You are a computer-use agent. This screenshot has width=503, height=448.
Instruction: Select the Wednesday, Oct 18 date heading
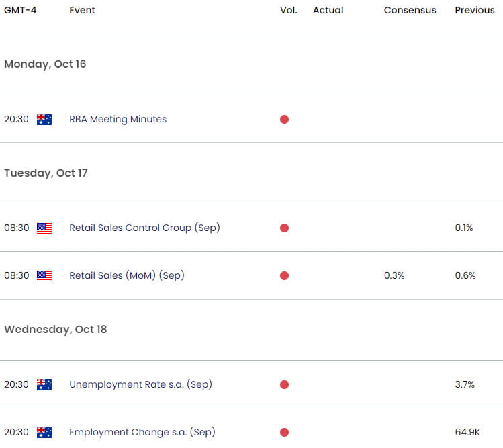click(x=56, y=330)
